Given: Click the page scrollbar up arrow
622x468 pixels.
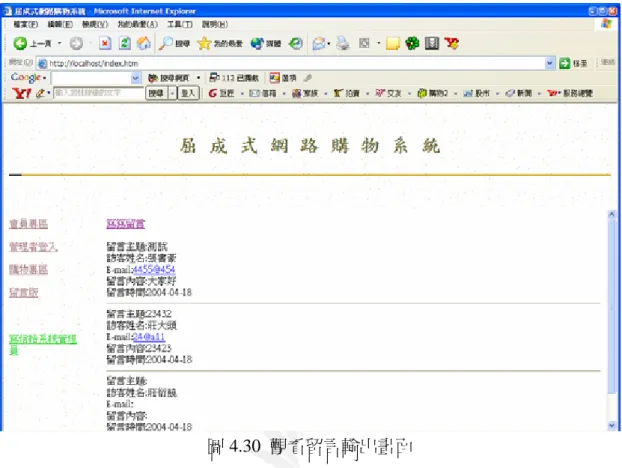Looking at the screenshot, I should (x=612, y=214).
